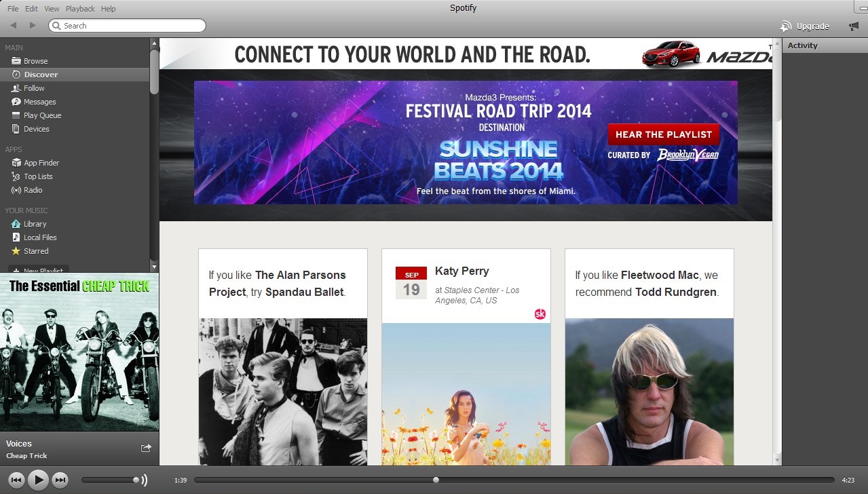Click the Spandau Ballet artist link
868x494 pixels.
tap(305, 292)
